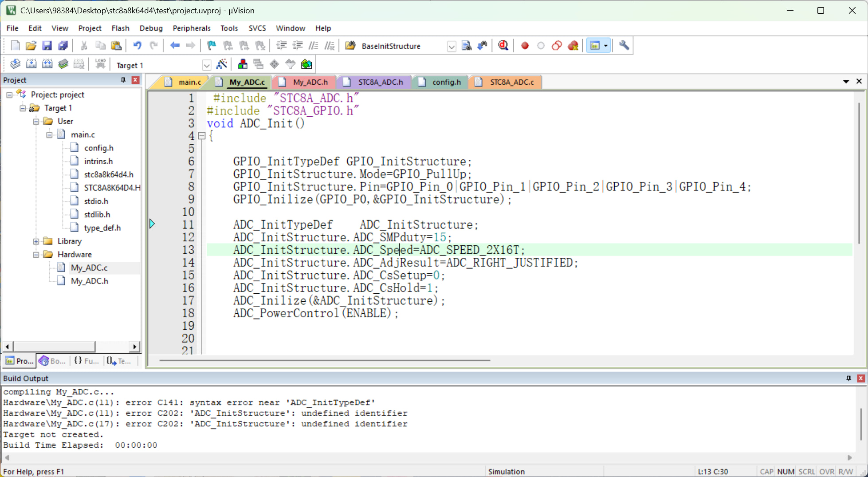This screenshot has height=477, width=868.
Task: Collapse the code fold at line 4
Action: [x=202, y=136]
